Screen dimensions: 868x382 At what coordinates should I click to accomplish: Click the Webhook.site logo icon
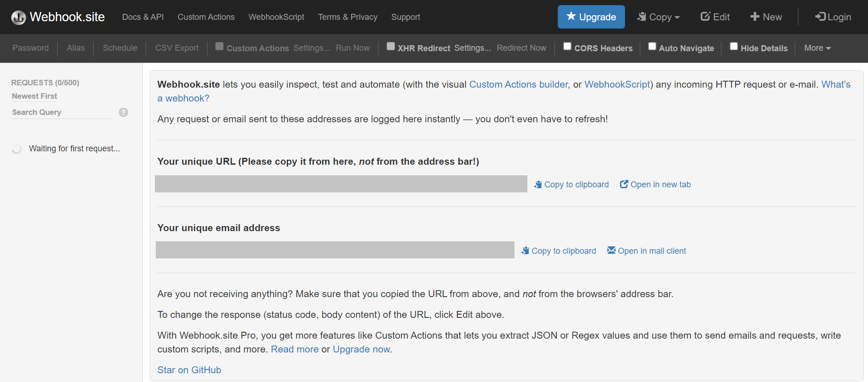click(18, 18)
